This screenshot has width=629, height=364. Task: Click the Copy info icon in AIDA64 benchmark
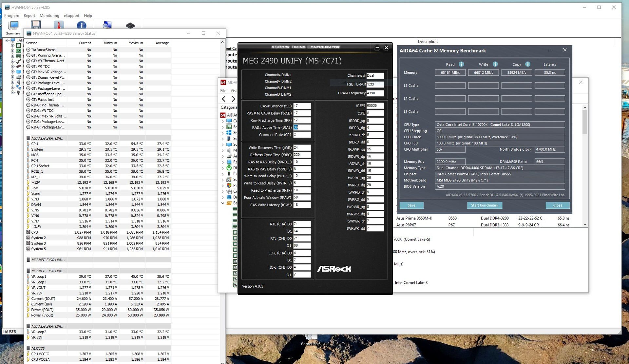527,64
